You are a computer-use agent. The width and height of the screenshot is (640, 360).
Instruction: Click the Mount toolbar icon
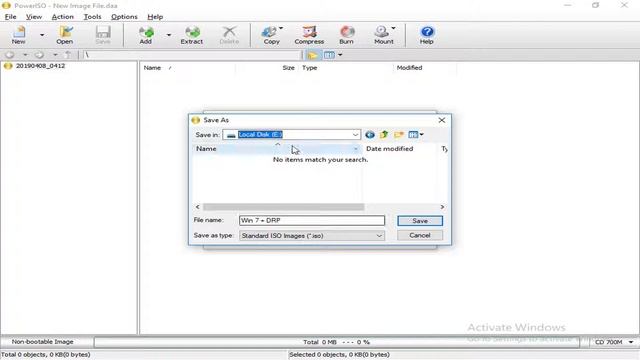point(383,35)
